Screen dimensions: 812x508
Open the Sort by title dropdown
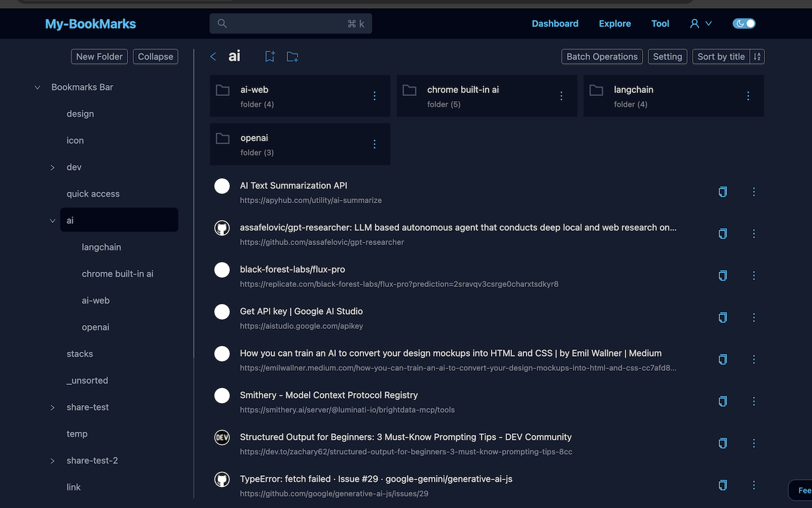pos(721,57)
